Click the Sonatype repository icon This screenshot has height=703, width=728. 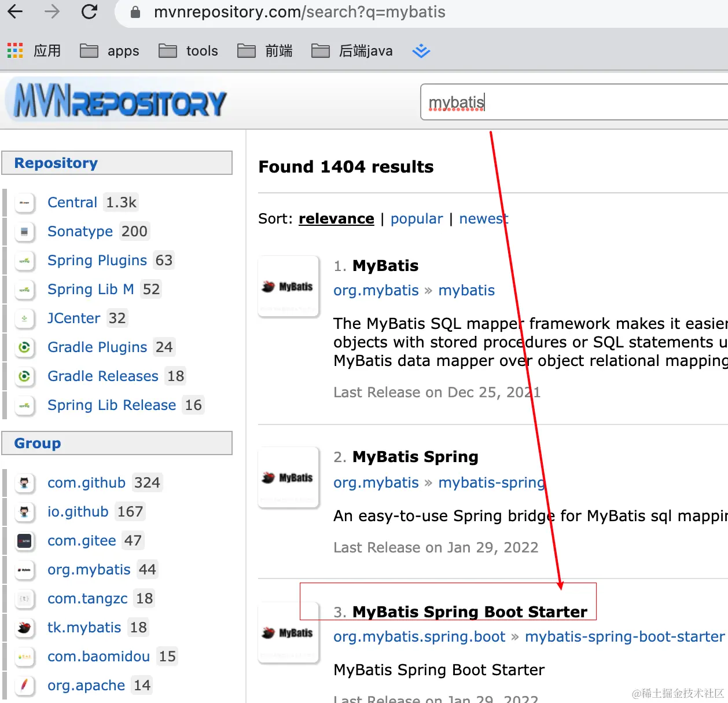[24, 232]
